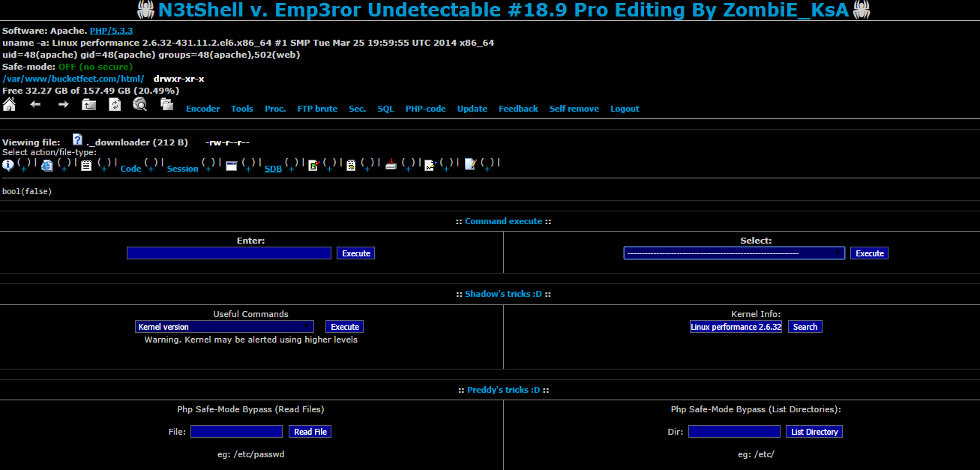The image size is (980, 470).
Task: Select the Session file-type action
Action: [x=183, y=169]
